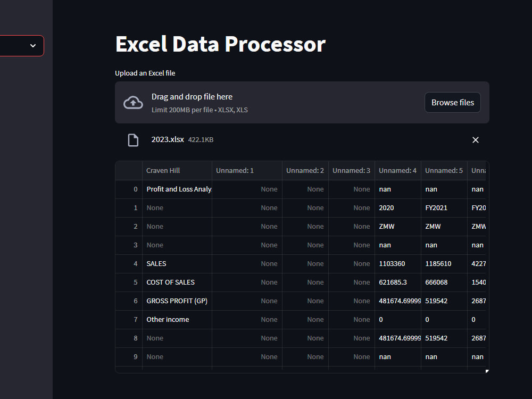Click the document icon beside 2023.xlsx
The height and width of the screenshot is (399, 532).
click(x=134, y=139)
